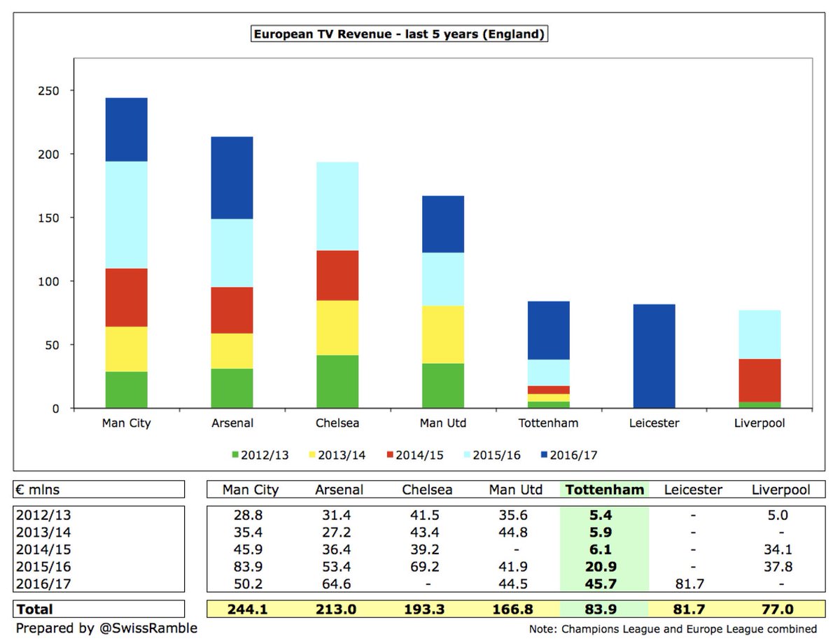Select the Man Utd table column header
The height and width of the screenshot is (641, 840).
pos(515,490)
